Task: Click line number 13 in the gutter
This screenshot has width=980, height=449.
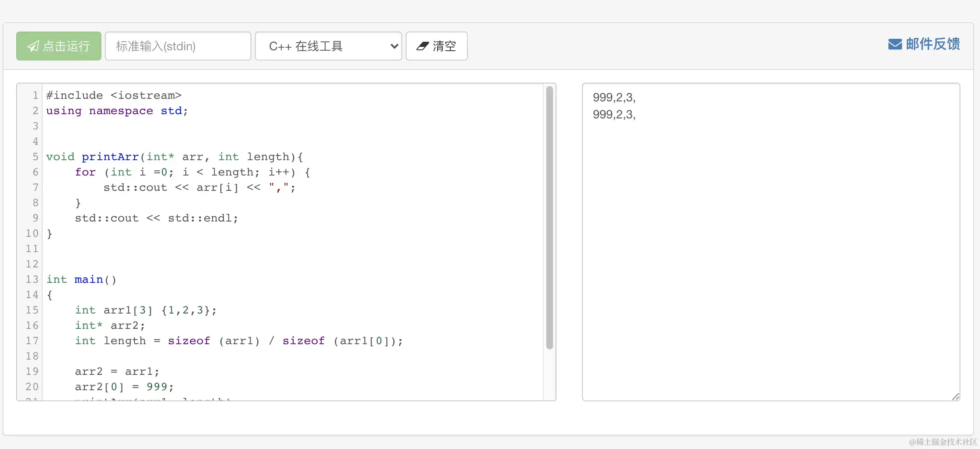Action: pos(32,279)
